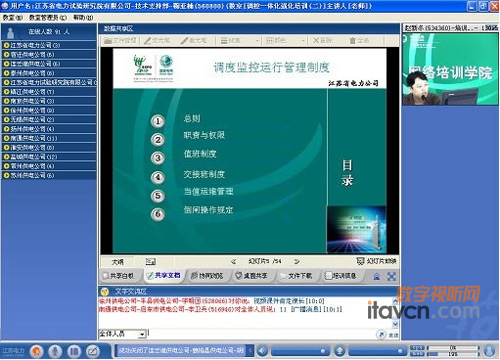Select the 南通供电公司 (11) row

click(x=49, y=138)
